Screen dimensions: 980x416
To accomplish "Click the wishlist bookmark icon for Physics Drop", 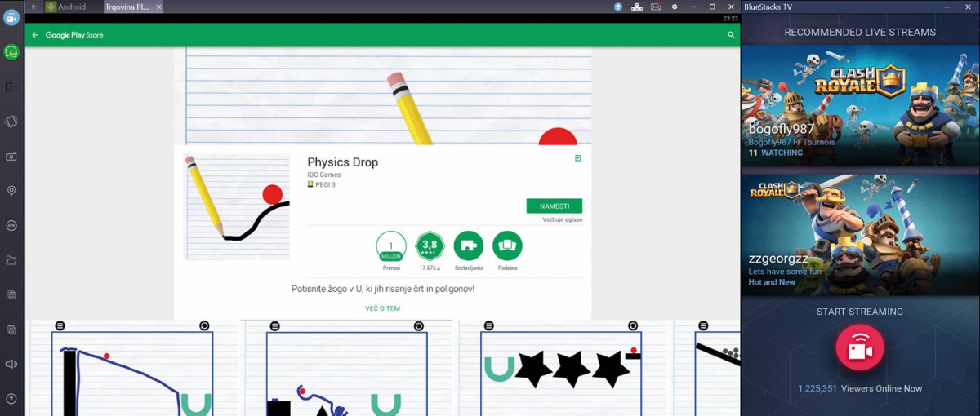I will [x=577, y=158].
